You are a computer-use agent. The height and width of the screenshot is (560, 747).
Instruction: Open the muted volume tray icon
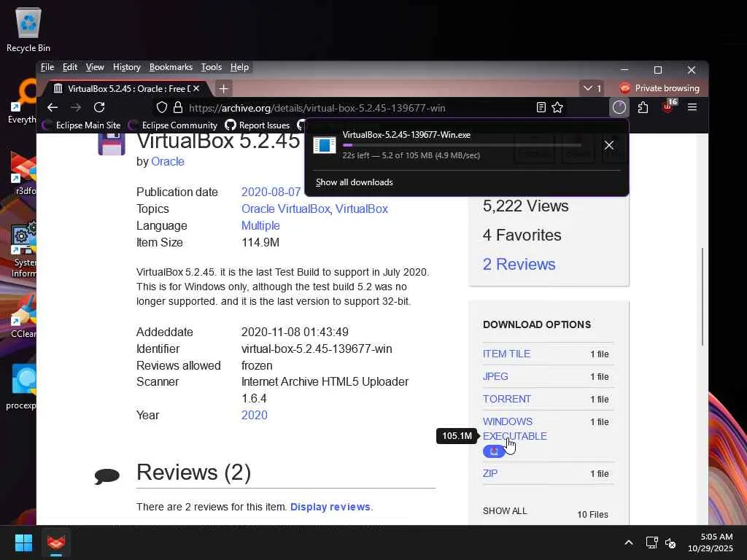tap(670, 542)
